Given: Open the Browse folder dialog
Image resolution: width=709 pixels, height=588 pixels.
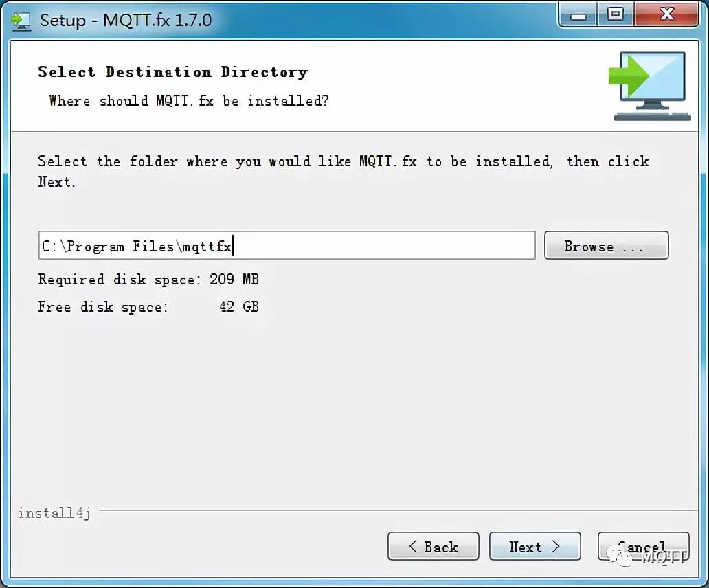Looking at the screenshot, I should click(x=607, y=245).
